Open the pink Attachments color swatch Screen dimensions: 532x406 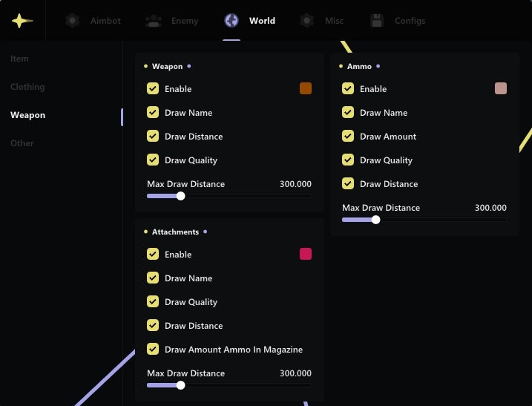[306, 255]
